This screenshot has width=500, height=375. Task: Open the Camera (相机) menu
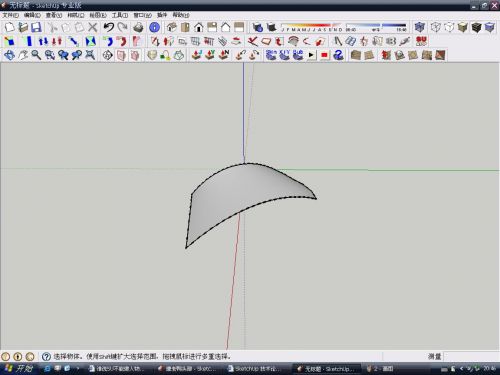pyautogui.click(x=76, y=15)
